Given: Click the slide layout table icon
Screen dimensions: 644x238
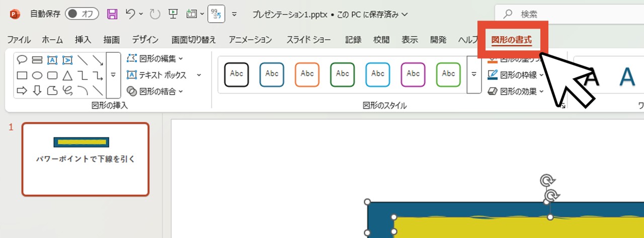Looking at the screenshot, I should [191, 14].
